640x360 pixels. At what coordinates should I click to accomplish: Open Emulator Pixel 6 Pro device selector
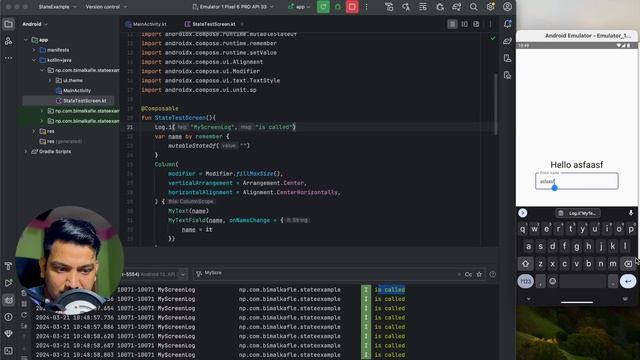(x=233, y=7)
